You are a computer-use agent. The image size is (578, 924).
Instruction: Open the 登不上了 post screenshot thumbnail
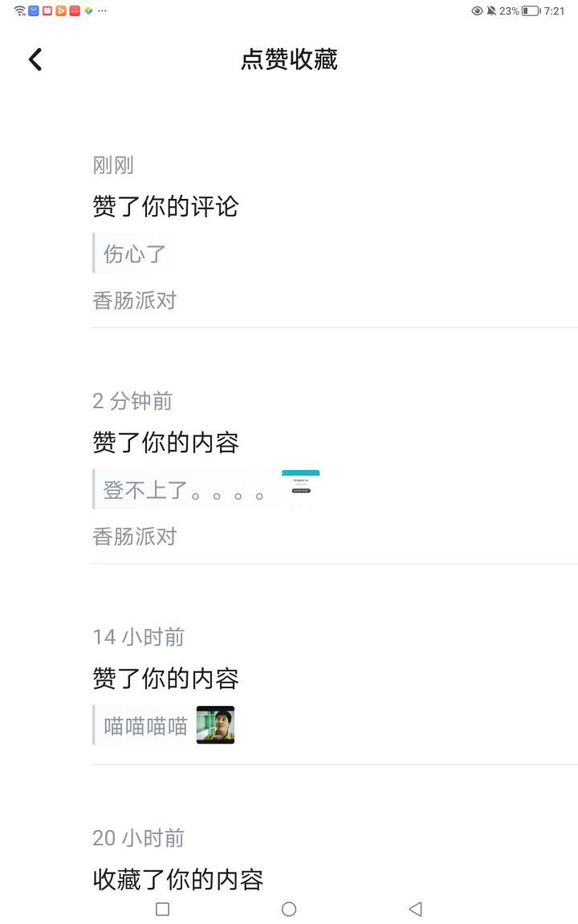click(x=301, y=488)
